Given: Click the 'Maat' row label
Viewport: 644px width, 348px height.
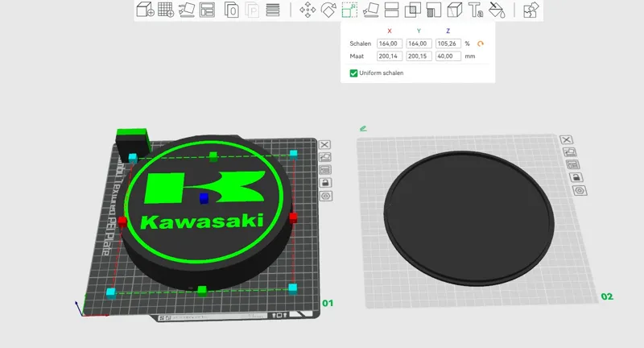Looking at the screenshot, I should pos(357,56).
